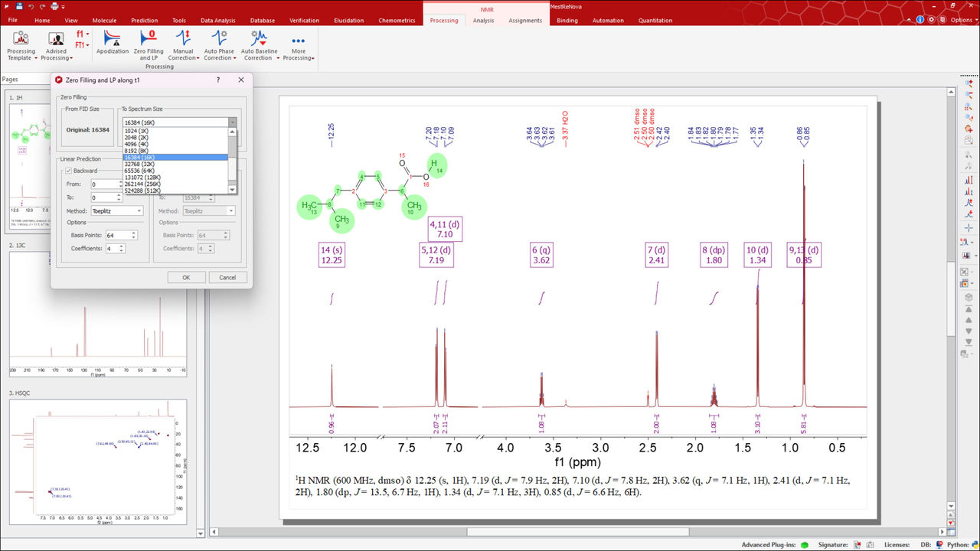Select 262144 (256K) spectrum size

pos(175,184)
